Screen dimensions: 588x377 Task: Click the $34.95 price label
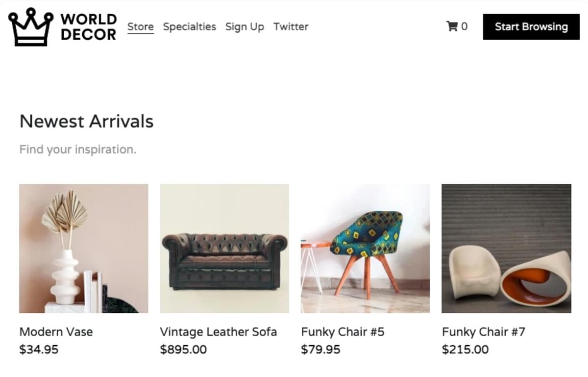click(x=39, y=350)
